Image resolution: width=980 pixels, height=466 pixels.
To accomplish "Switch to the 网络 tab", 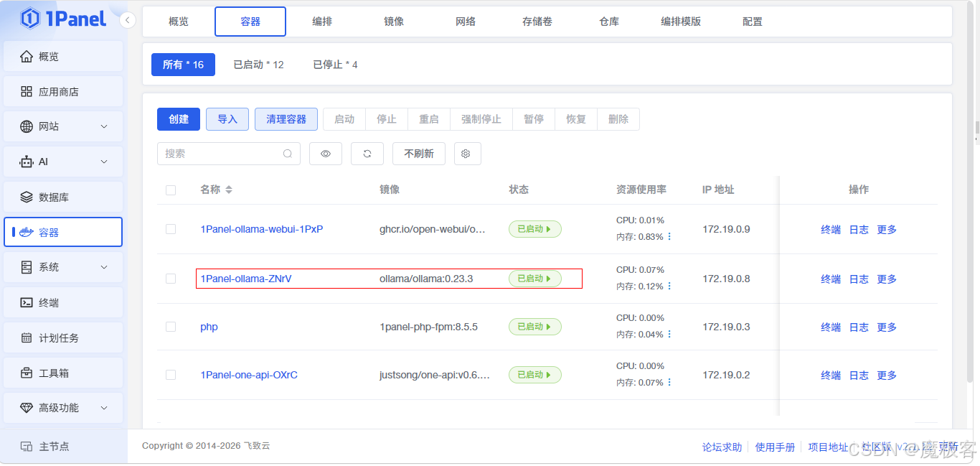I will click(466, 22).
